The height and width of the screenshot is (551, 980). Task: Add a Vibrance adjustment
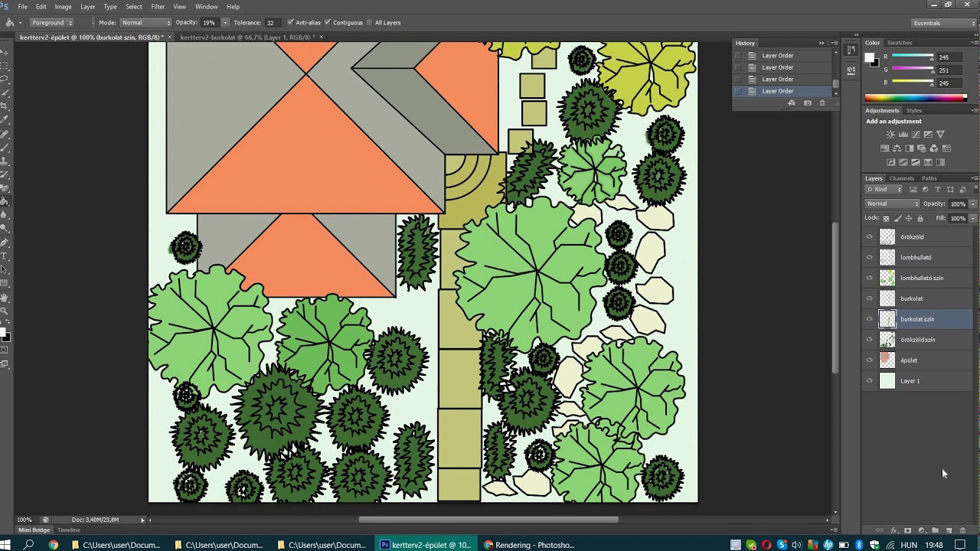[941, 135]
